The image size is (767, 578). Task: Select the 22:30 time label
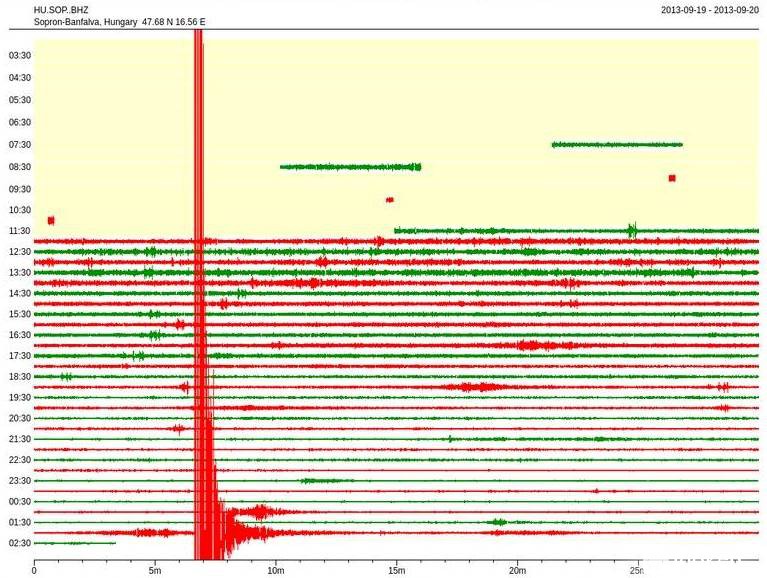click(20, 460)
